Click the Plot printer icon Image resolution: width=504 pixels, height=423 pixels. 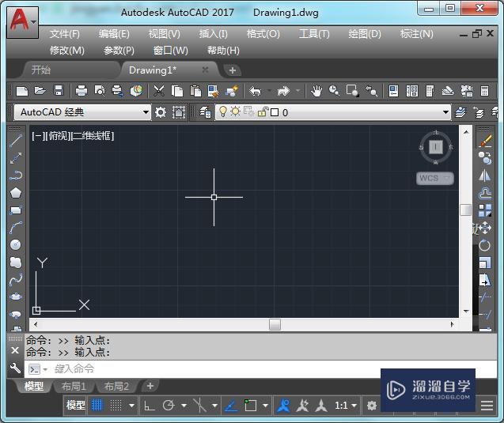81,91
